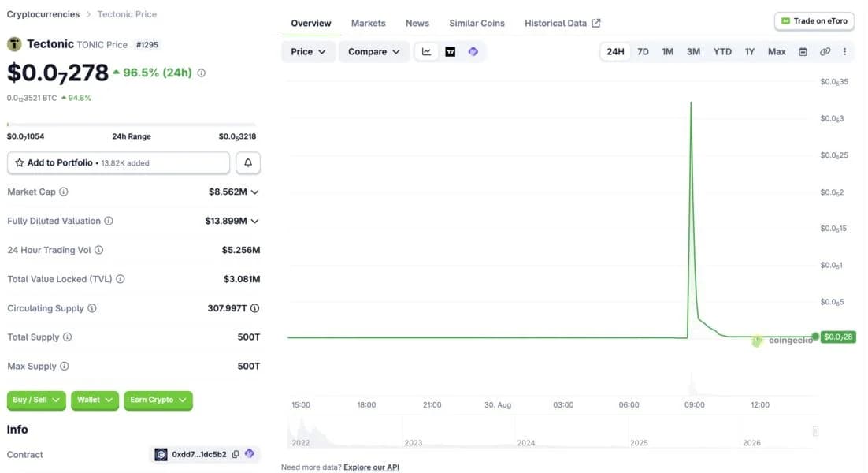The height and width of the screenshot is (473, 868).
Task: Open the calendar date range picker
Action: tap(803, 51)
